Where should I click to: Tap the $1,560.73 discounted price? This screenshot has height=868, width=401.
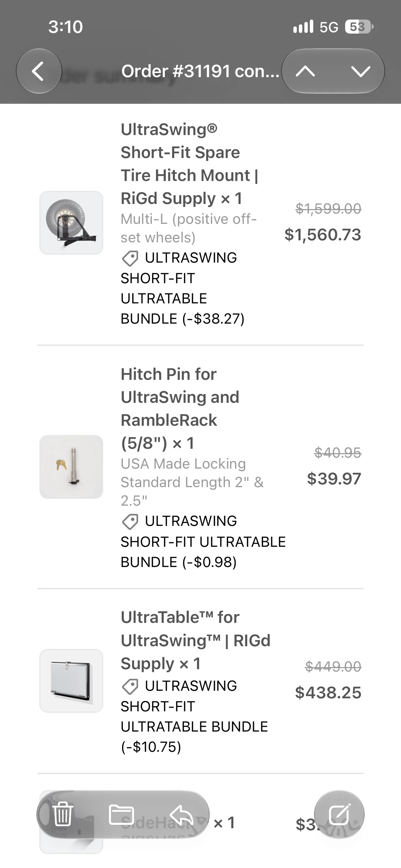pos(323,235)
